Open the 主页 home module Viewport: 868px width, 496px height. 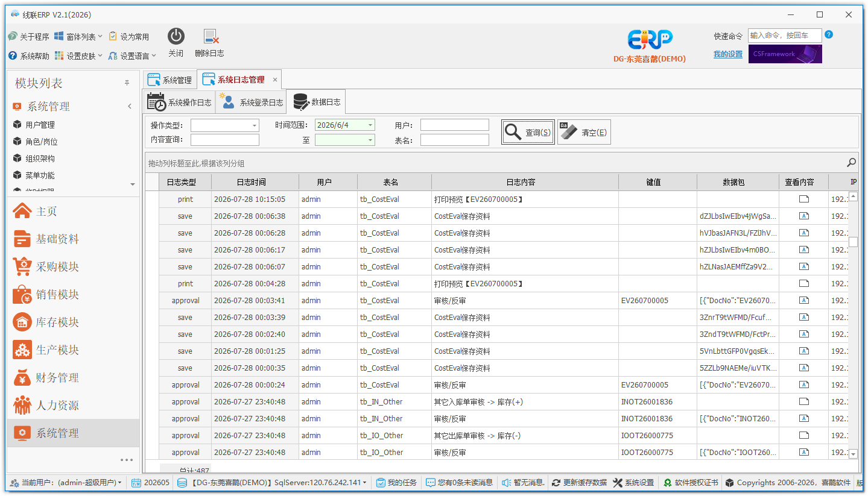pos(73,212)
